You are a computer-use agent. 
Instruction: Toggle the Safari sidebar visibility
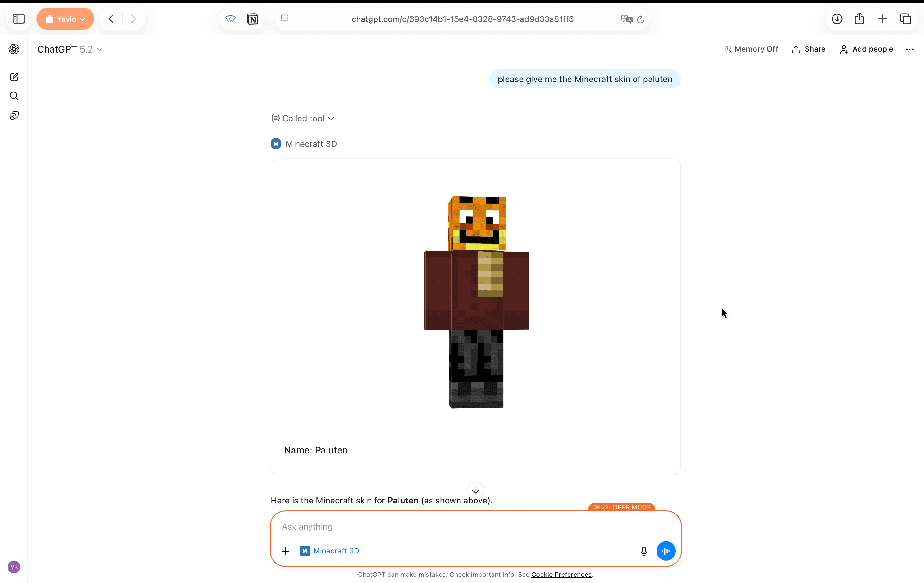[x=18, y=19]
